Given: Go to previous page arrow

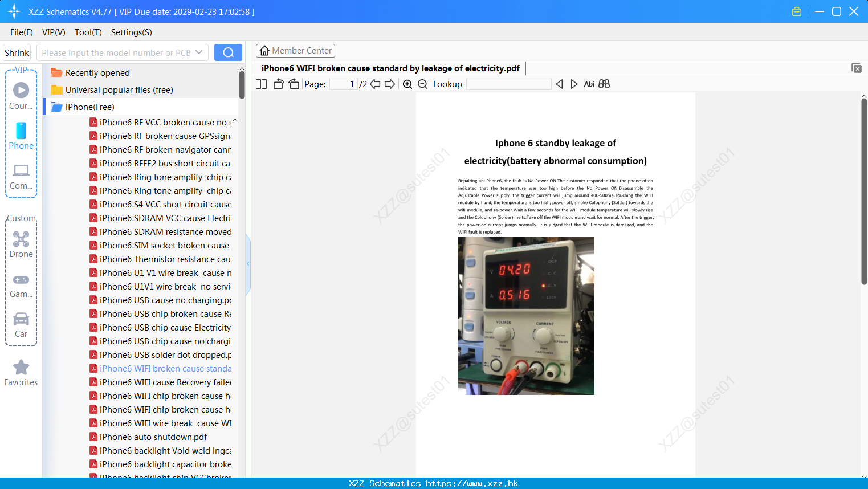Looking at the screenshot, I should pyautogui.click(x=375, y=84).
